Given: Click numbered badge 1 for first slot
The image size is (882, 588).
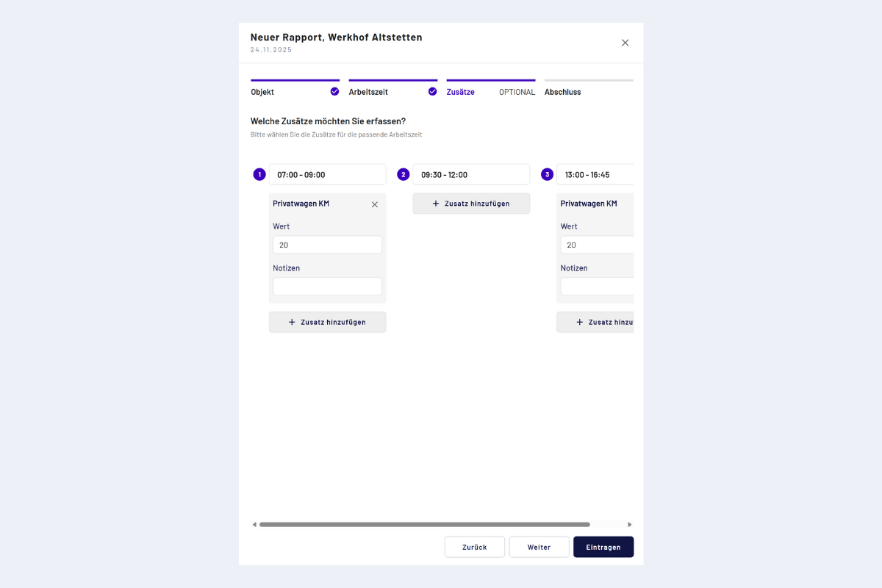Looking at the screenshot, I should tap(259, 174).
